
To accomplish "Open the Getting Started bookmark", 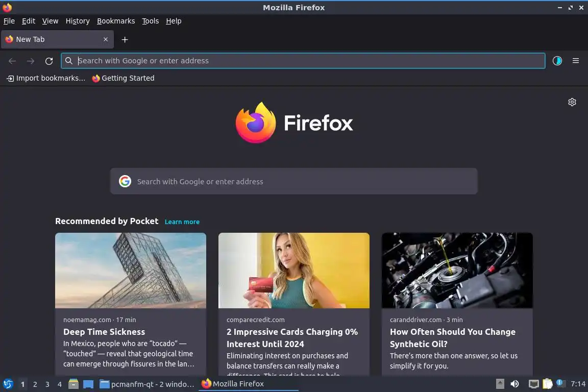I will pyautogui.click(x=124, y=78).
